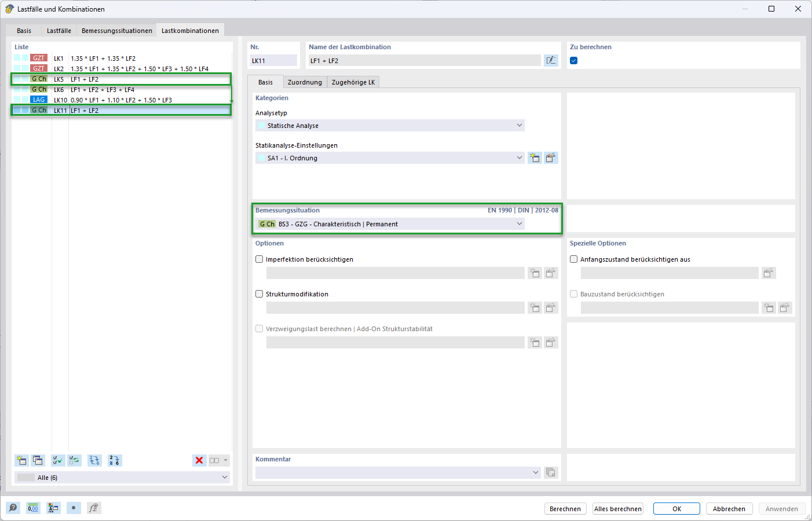Toggle Verzweigungslast berechnen checkbox
Image resolution: width=812 pixels, height=521 pixels.
(259, 329)
